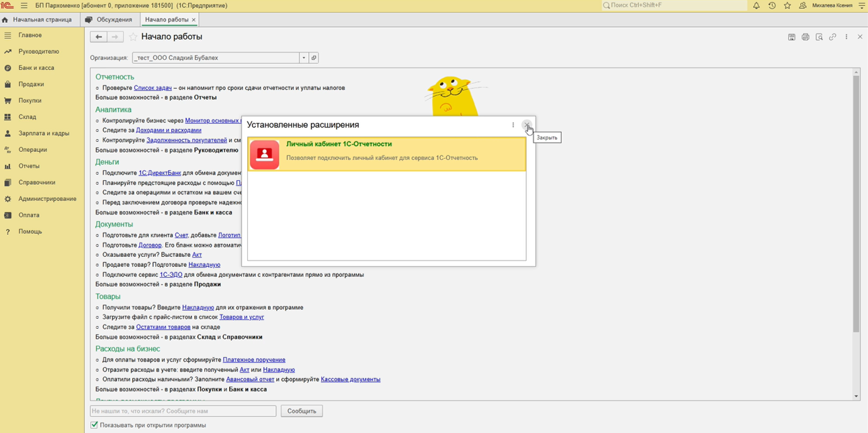The width and height of the screenshot is (868, 433).
Task: Open Задолженность покупателей link
Action: click(x=187, y=141)
